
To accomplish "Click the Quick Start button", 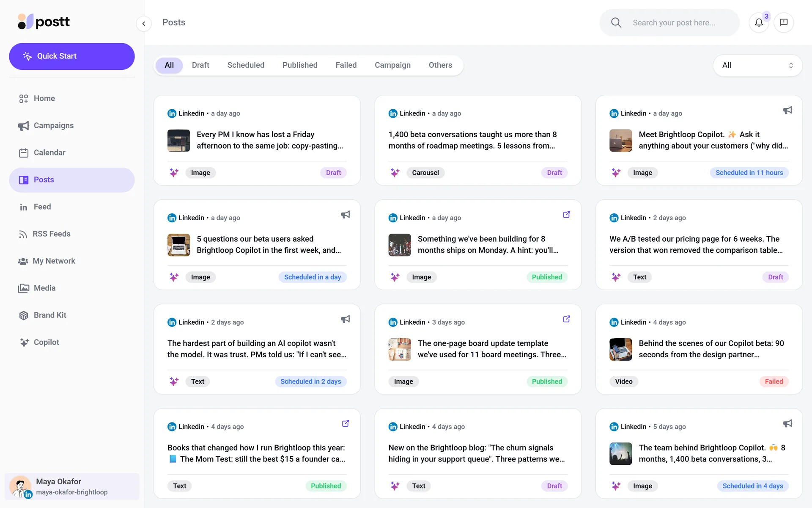I will click(72, 56).
